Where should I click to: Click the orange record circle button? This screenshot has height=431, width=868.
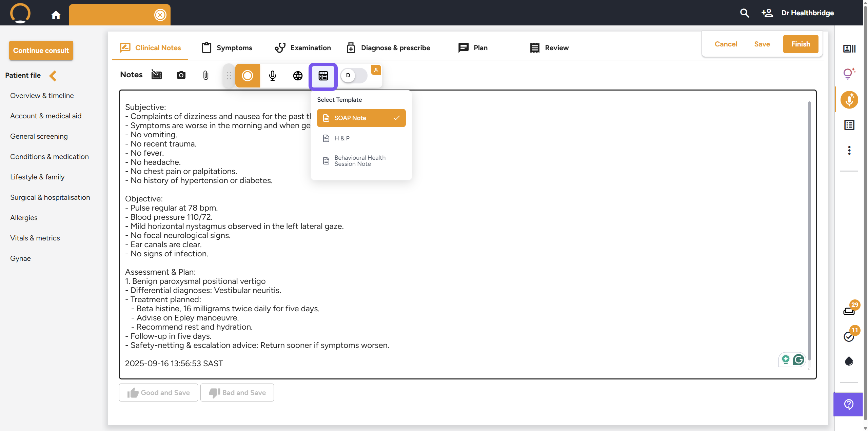[247, 75]
